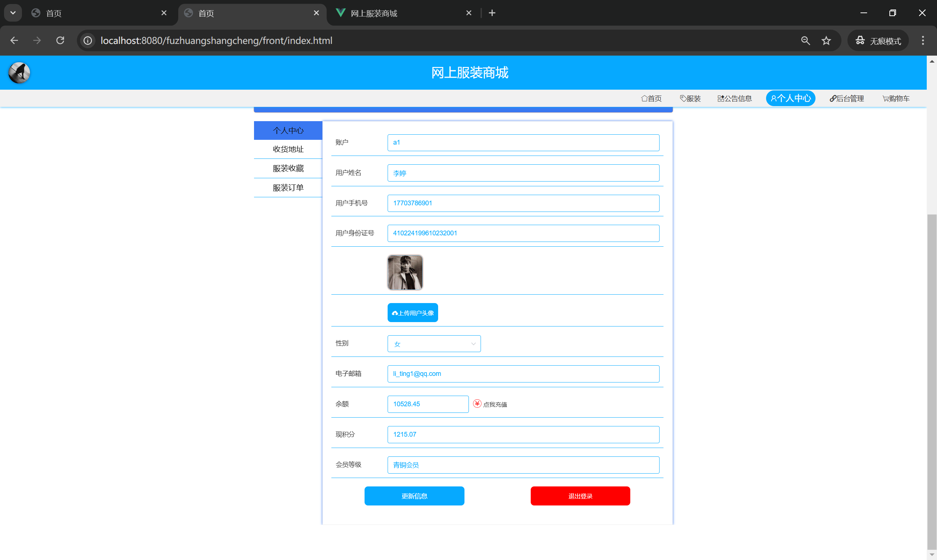Go back with the browser back arrow
This screenshot has height=560, width=937.
point(14,40)
